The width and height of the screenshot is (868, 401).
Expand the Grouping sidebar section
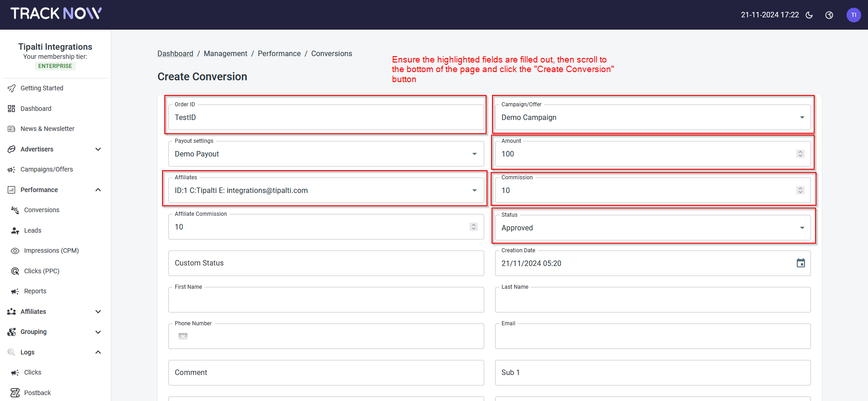pyautogui.click(x=98, y=332)
